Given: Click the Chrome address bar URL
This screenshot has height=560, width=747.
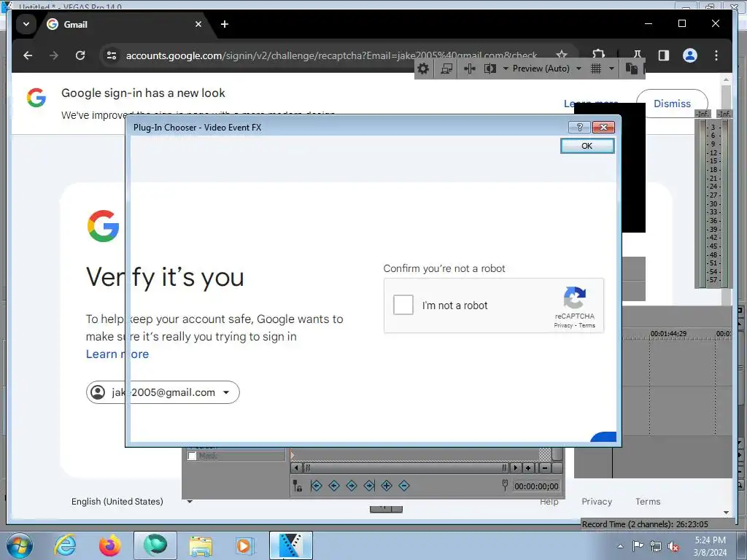Looking at the screenshot, I should tap(331, 55).
